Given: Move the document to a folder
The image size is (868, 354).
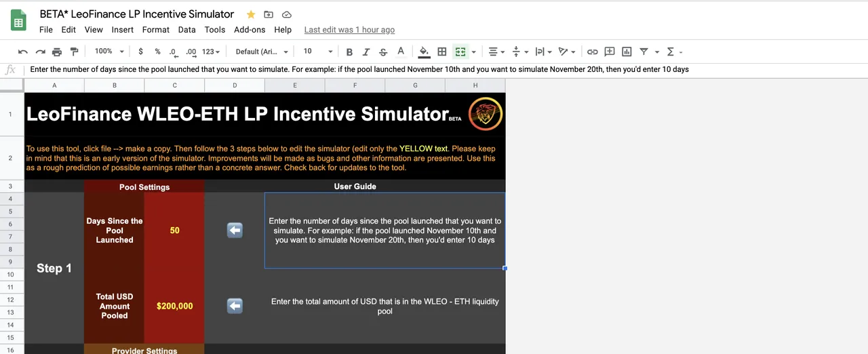Looking at the screenshot, I should point(269,14).
